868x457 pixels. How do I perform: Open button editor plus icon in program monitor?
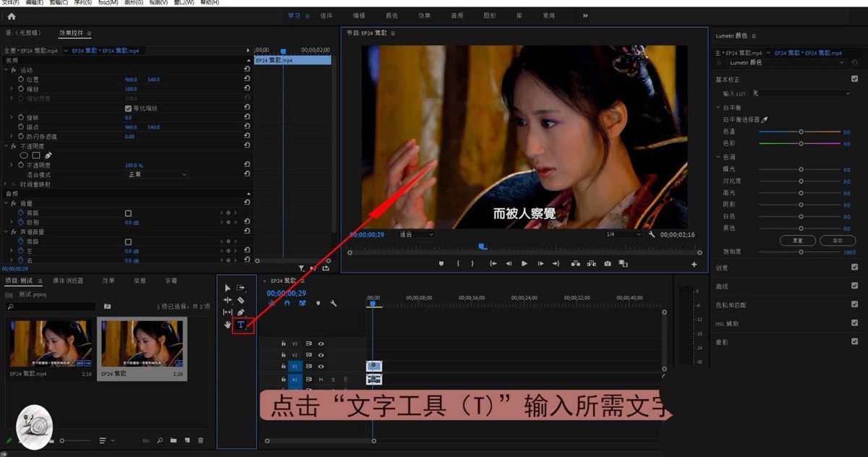tap(694, 265)
